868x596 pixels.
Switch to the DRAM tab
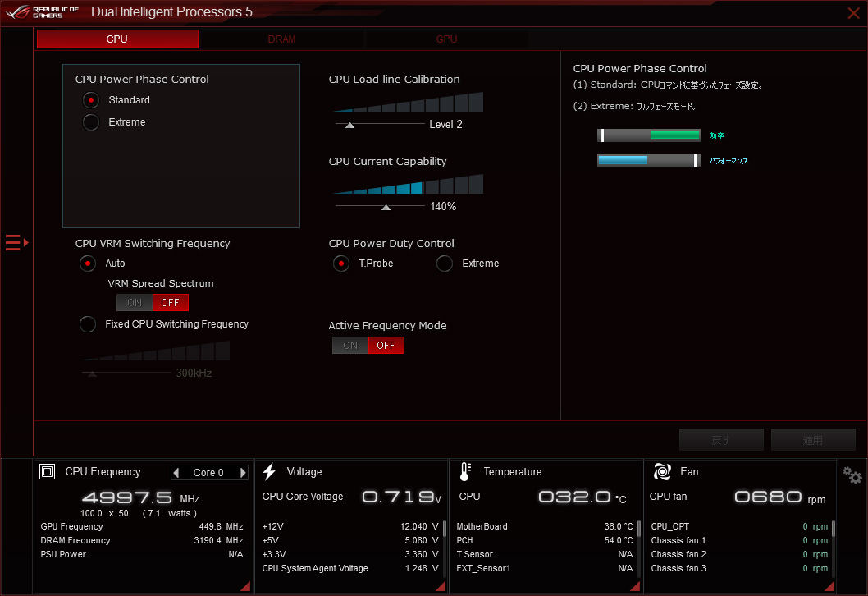pos(281,39)
